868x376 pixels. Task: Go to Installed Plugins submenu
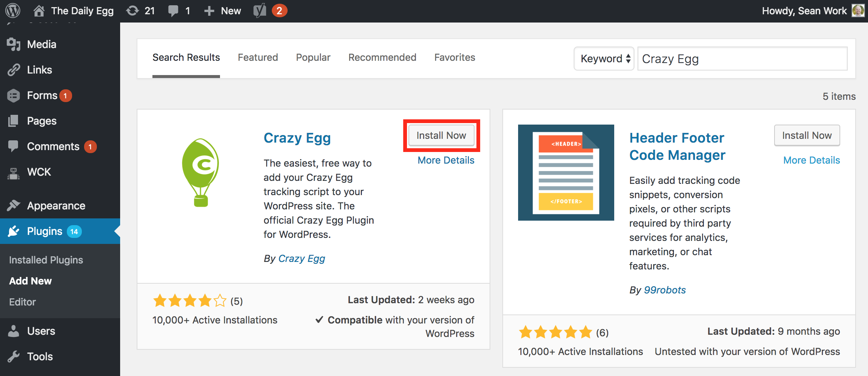click(46, 260)
